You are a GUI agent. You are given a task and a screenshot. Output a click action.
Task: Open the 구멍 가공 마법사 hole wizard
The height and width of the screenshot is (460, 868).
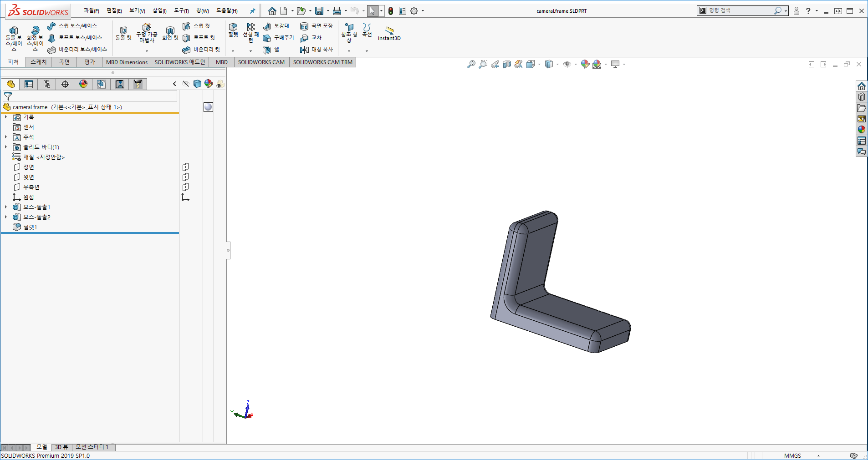point(146,33)
